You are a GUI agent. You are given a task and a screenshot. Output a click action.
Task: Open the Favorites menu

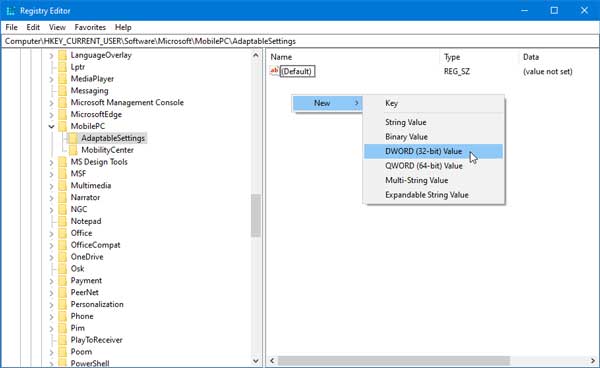(90, 27)
